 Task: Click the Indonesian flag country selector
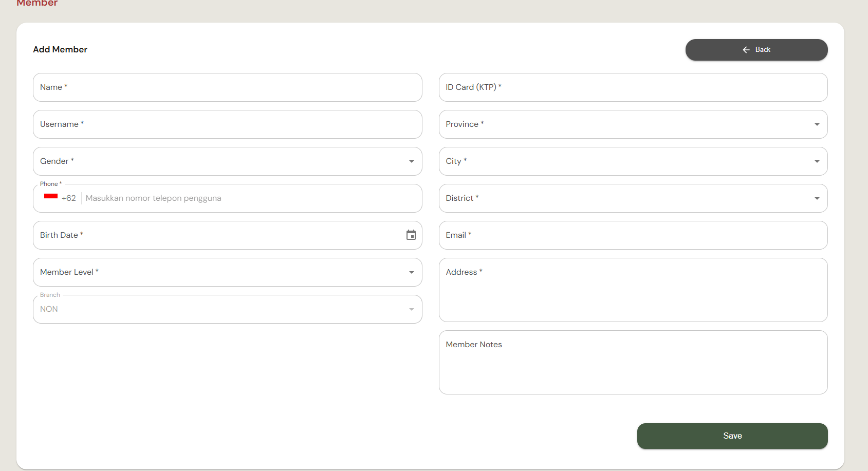(51, 197)
